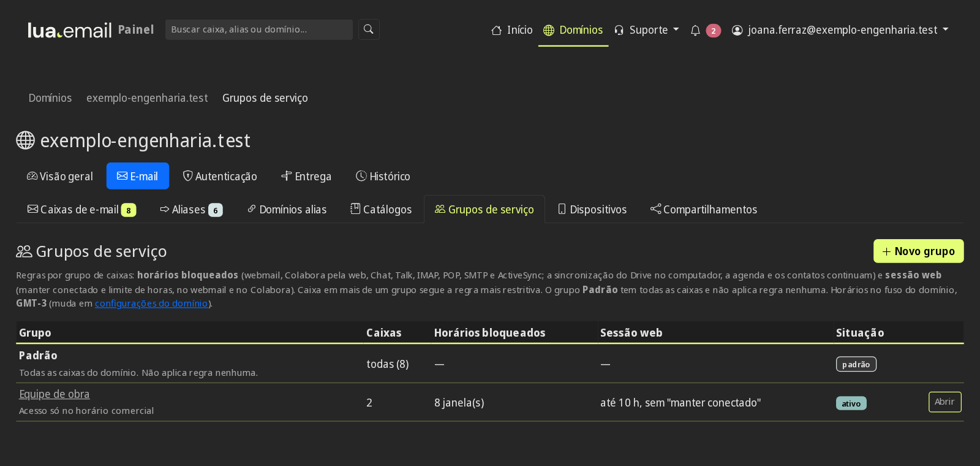Expand the Suporte dropdown menu

click(x=647, y=30)
